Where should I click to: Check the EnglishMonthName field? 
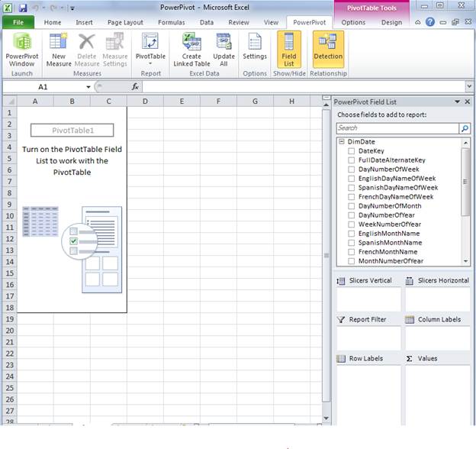pyautogui.click(x=351, y=234)
